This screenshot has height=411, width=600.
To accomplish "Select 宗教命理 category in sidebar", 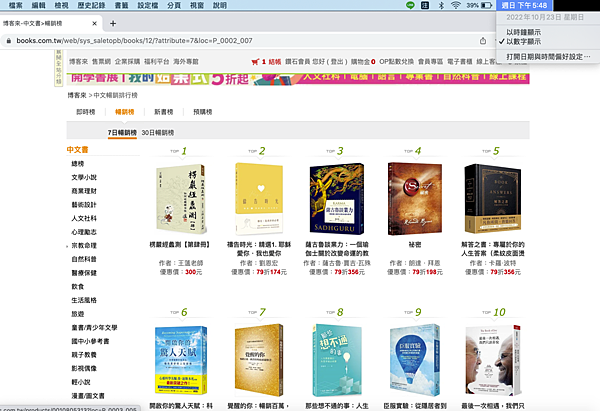I will (84, 246).
